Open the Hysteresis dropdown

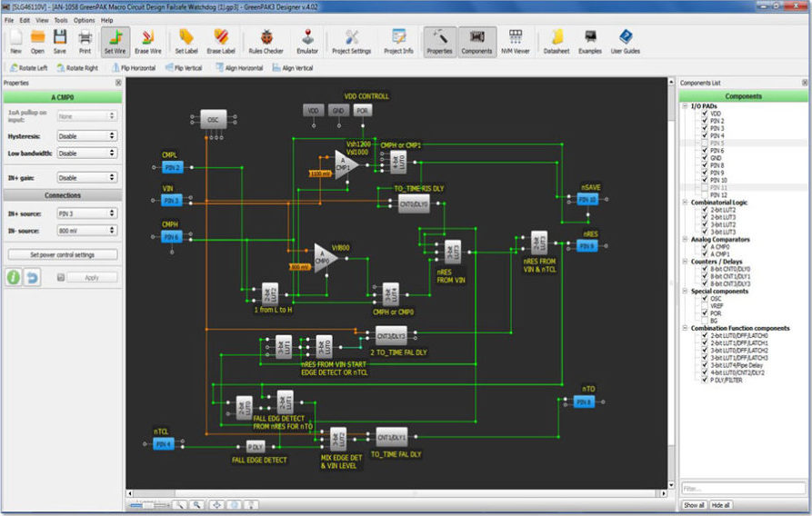(x=86, y=135)
